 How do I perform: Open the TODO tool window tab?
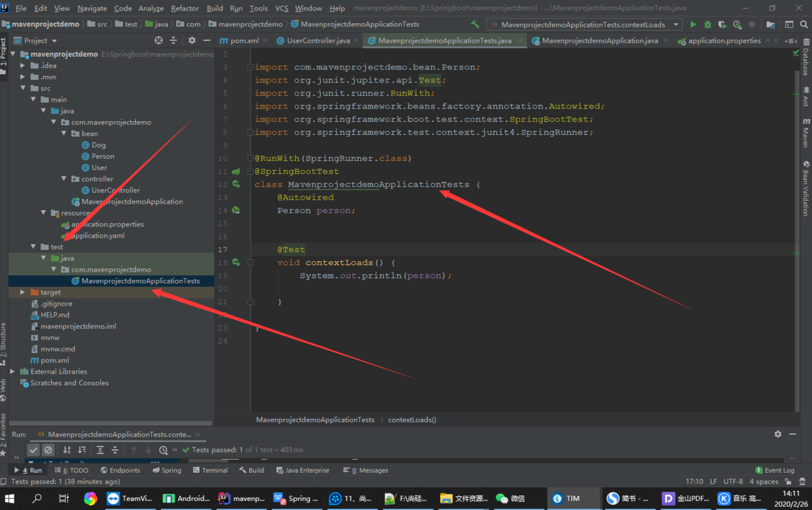coord(71,470)
